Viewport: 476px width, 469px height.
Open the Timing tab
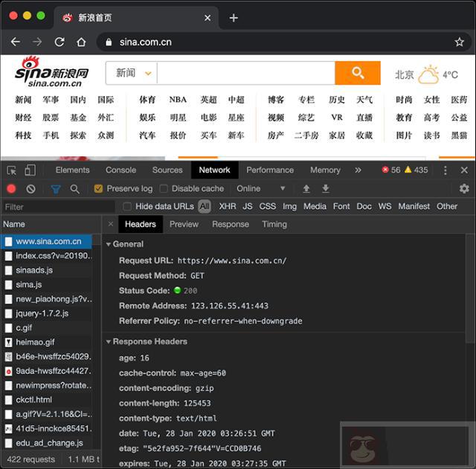tap(274, 224)
